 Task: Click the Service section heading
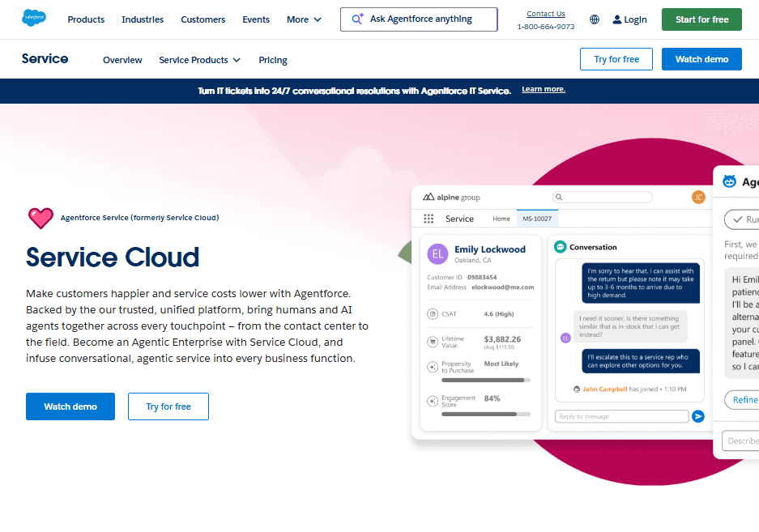45,58
